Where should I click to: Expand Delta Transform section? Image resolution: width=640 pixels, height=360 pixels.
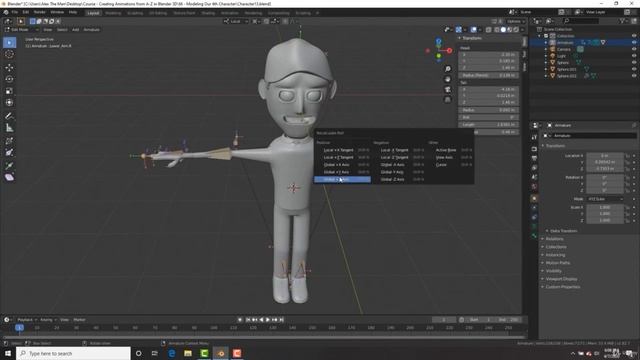click(x=562, y=231)
